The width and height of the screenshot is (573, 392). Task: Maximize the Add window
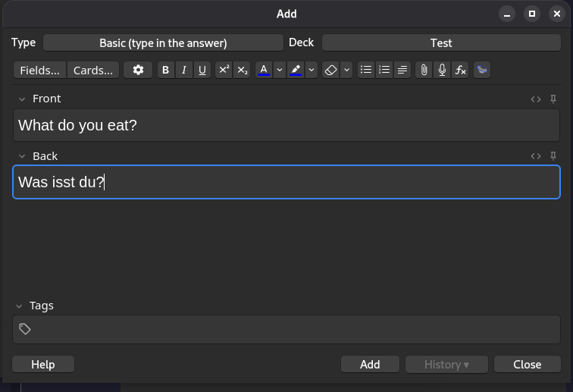[532, 14]
